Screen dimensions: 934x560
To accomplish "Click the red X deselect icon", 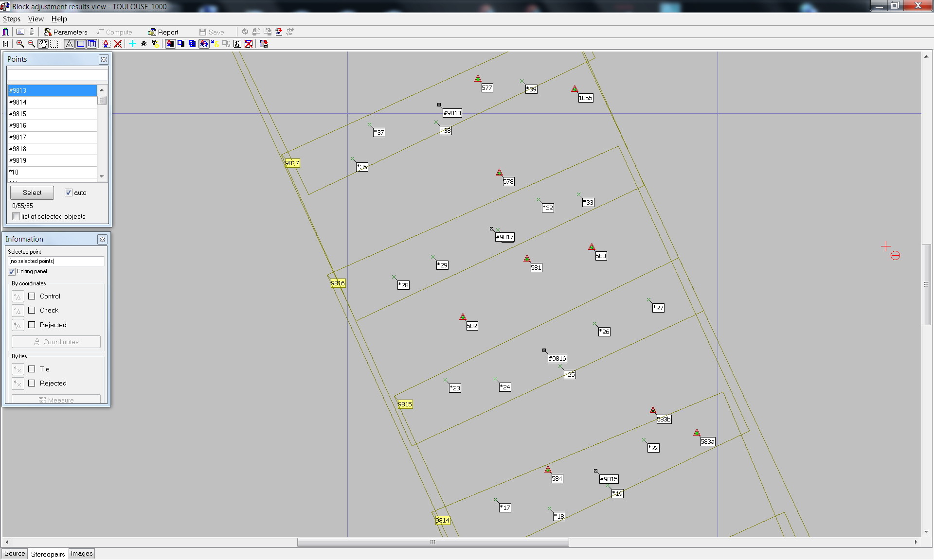I will (x=118, y=44).
